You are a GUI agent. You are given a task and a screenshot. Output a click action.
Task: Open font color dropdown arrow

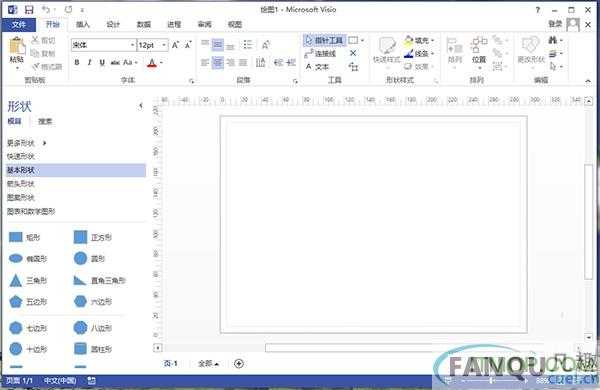click(161, 63)
